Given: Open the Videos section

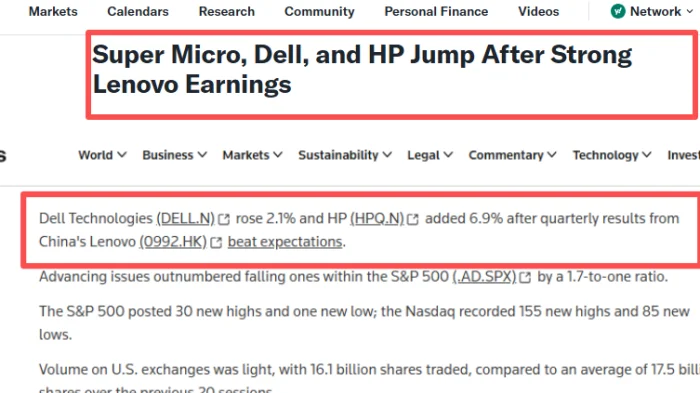Looking at the screenshot, I should 538,11.
